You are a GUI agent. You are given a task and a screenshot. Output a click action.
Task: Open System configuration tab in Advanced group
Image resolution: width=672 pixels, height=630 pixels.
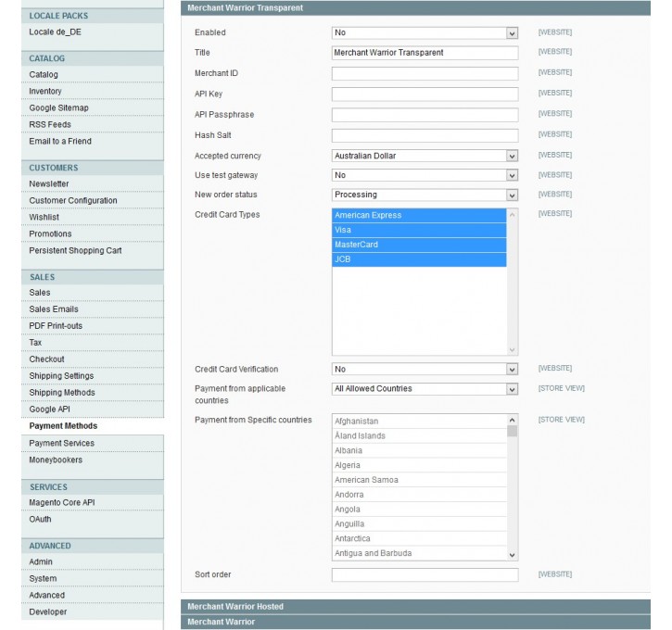point(92,579)
